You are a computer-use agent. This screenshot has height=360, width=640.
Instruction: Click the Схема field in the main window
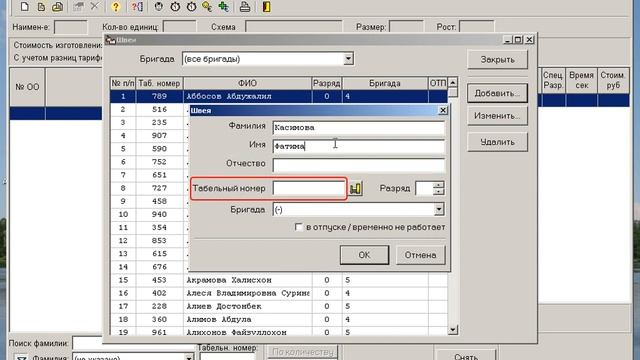tap(293, 27)
